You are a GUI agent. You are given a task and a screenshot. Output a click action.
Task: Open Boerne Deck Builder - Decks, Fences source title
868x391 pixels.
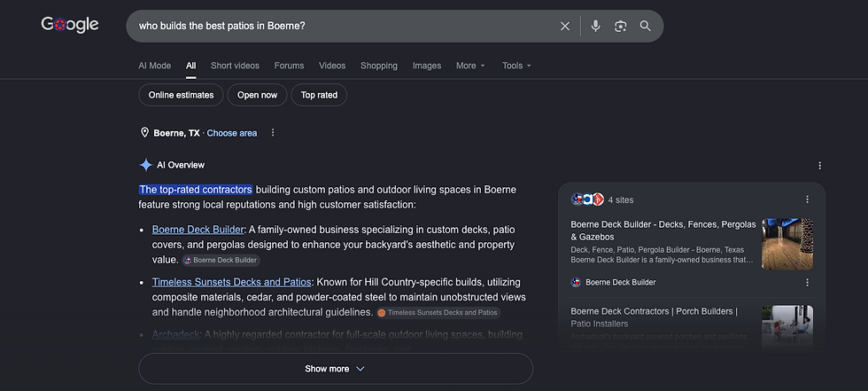[x=663, y=231]
